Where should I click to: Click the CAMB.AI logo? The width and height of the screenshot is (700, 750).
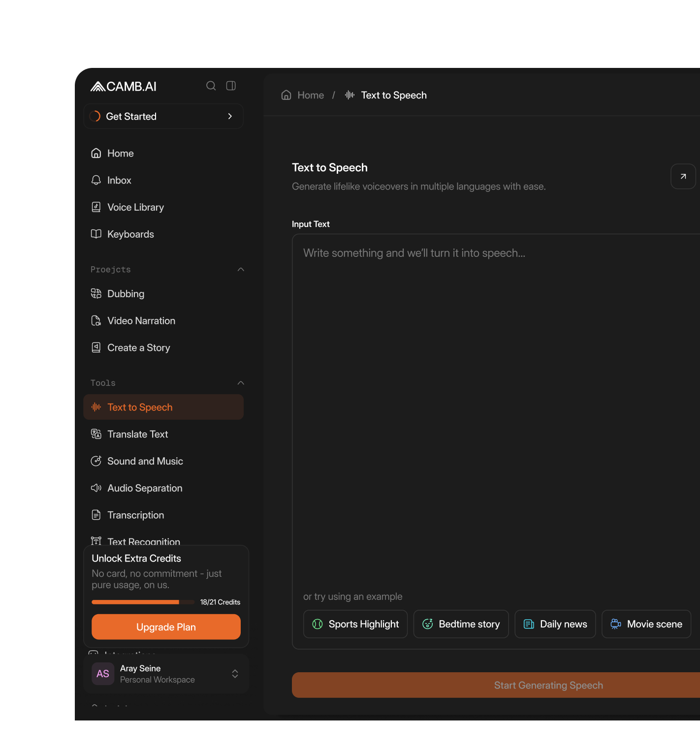(x=124, y=87)
